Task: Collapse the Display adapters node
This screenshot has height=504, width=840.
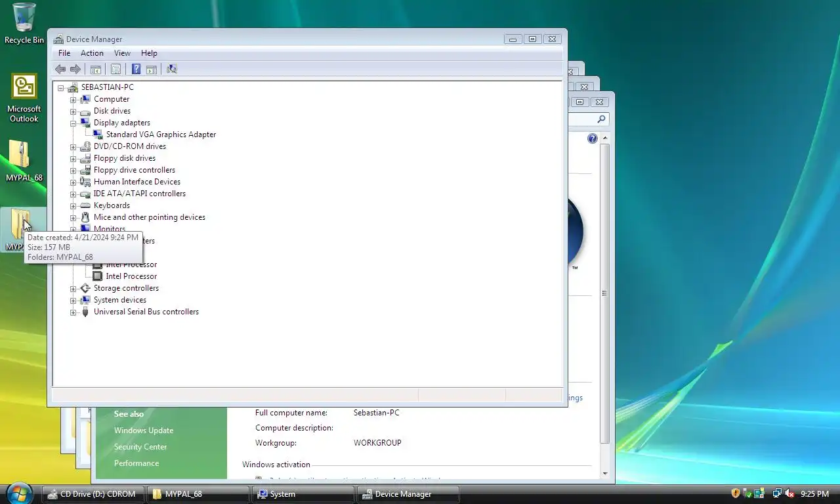Action: click(73, 123)
